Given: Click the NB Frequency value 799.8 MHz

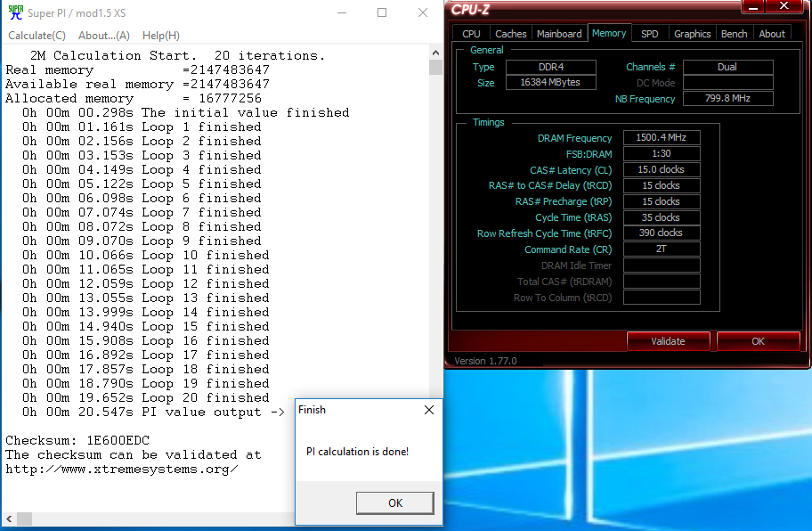Looking at the screenshot, I should (x=728, y=98).
